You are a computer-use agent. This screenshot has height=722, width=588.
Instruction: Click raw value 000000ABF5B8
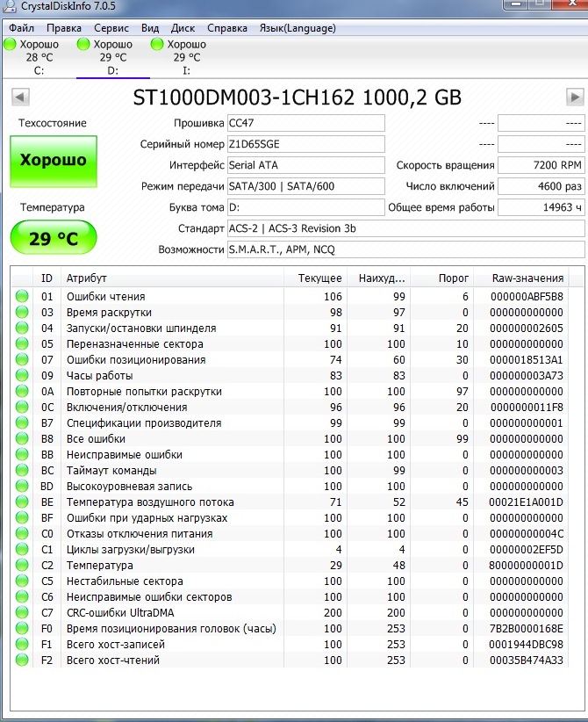pos(527,297)
